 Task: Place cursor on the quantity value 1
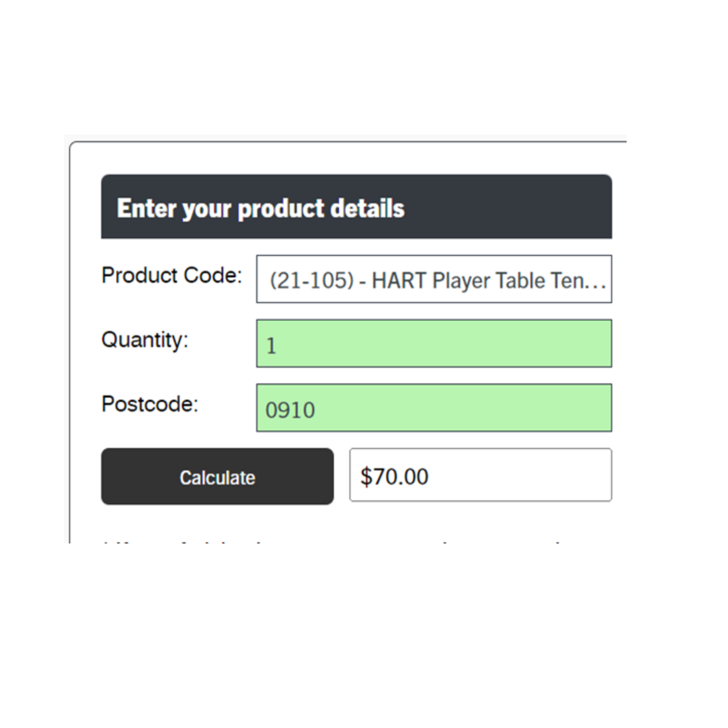pyautogui.click(x=271, y=346)
